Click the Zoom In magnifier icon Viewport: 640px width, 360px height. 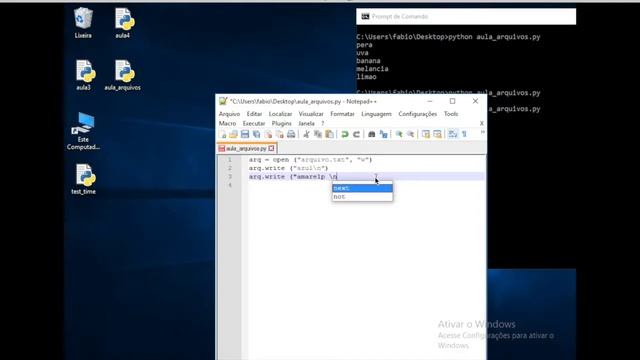pos(399,134)
